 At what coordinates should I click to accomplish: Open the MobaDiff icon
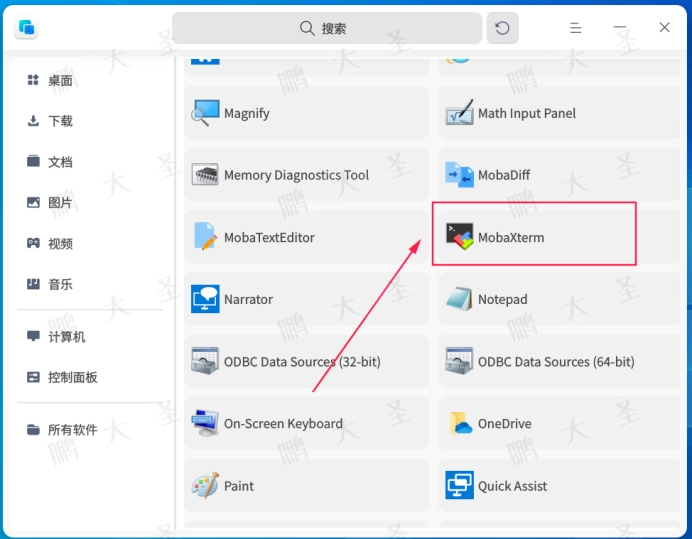point(459,175)
